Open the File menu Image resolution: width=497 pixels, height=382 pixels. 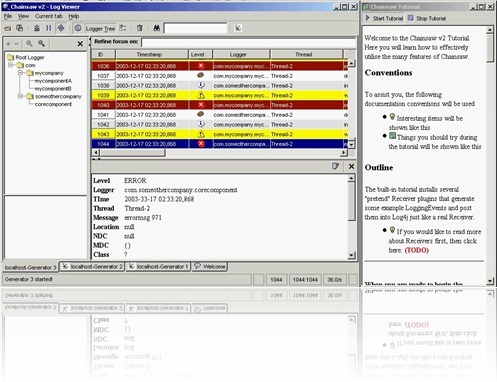point(8,16)
